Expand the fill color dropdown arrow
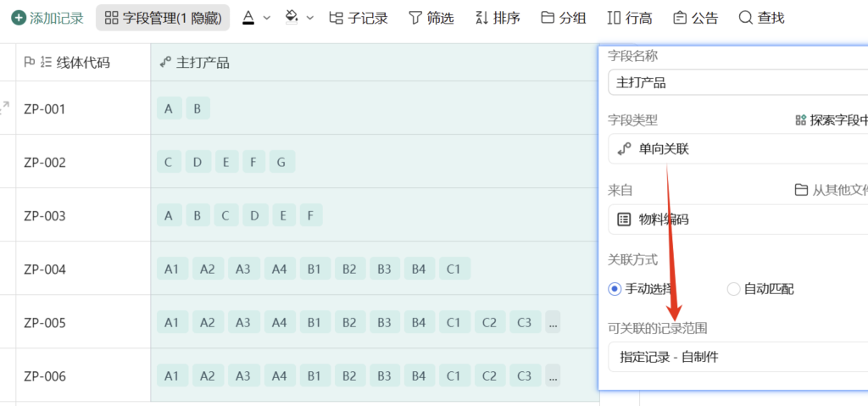The width and height of the screenshot is (868, 406). pos(310,18)
